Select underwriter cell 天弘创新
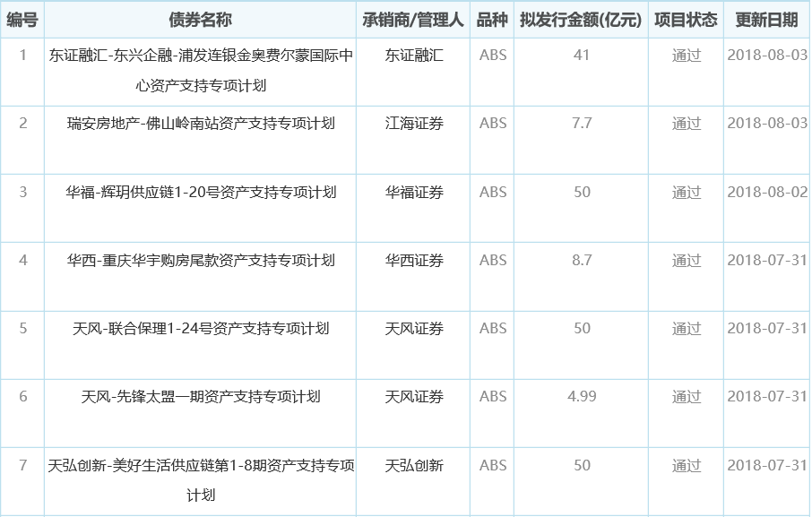 [414, 466]
